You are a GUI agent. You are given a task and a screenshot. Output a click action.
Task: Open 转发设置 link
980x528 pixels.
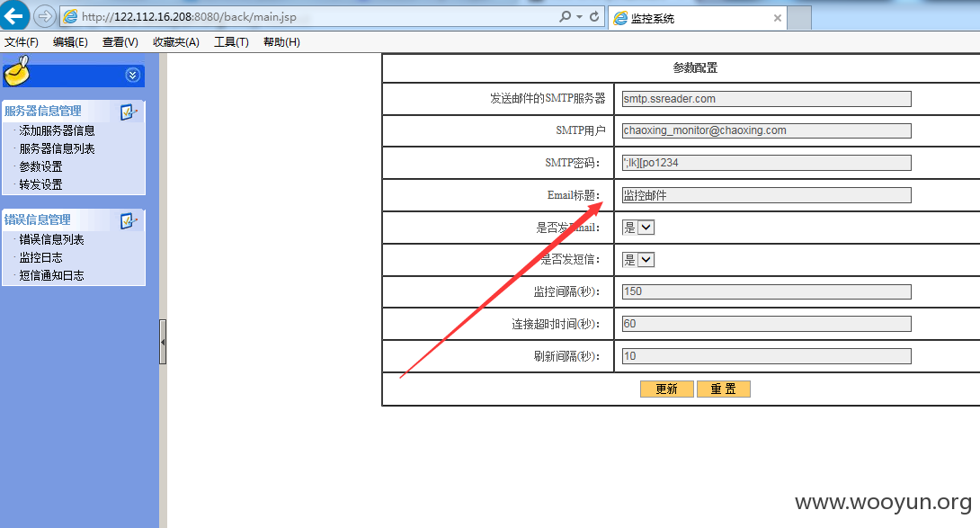(40, 184)
